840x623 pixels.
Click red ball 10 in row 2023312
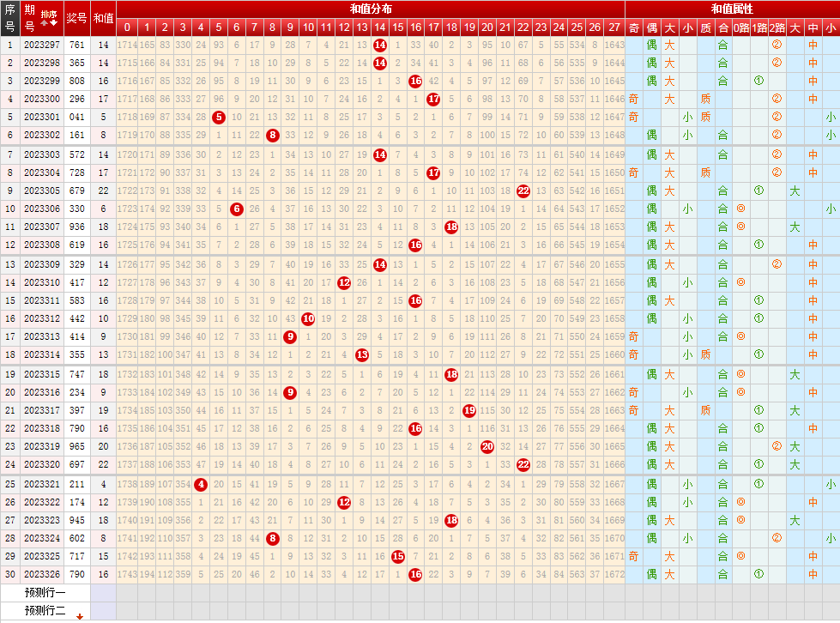coord(308,318)
